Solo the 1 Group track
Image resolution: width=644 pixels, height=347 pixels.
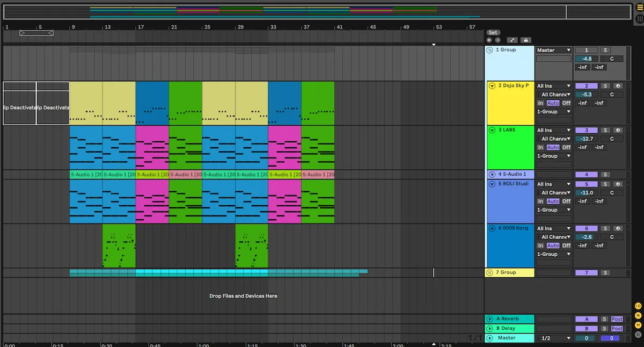[x=605, y=50]
